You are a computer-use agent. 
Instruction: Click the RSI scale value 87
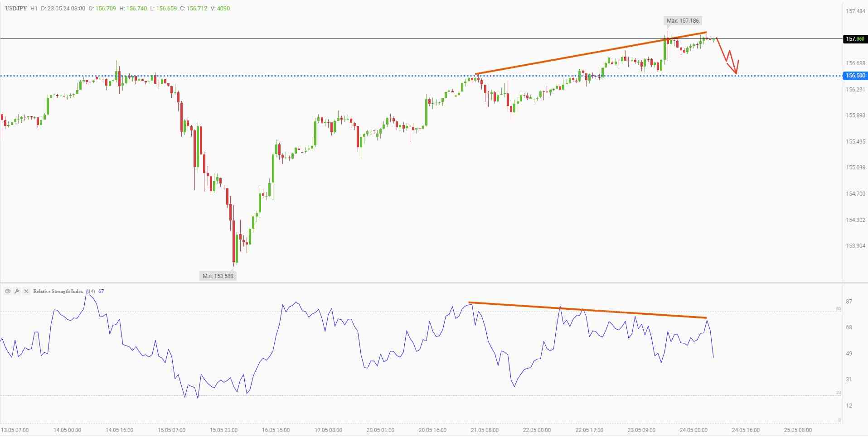click(x=849, y=302)
